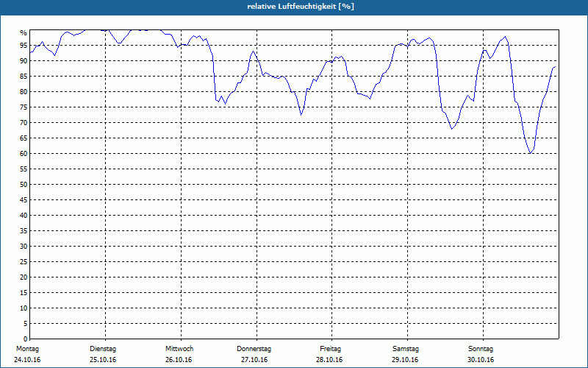
Task: Click the y-axis value '70'
Action: 24,123
